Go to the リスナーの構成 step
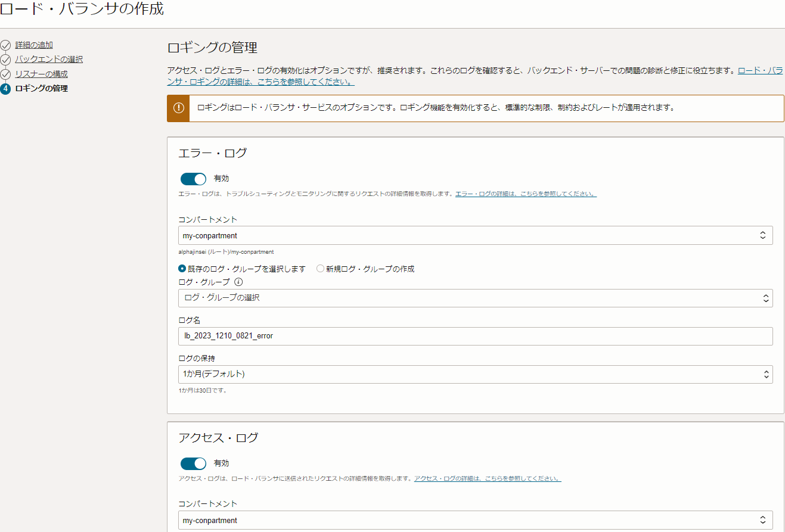 click(x=41, y=74)
